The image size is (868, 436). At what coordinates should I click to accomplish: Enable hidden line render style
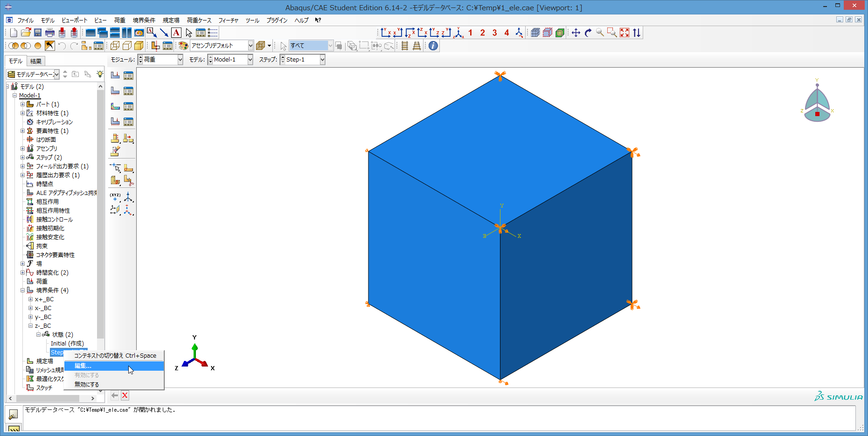tap(127, 46)
